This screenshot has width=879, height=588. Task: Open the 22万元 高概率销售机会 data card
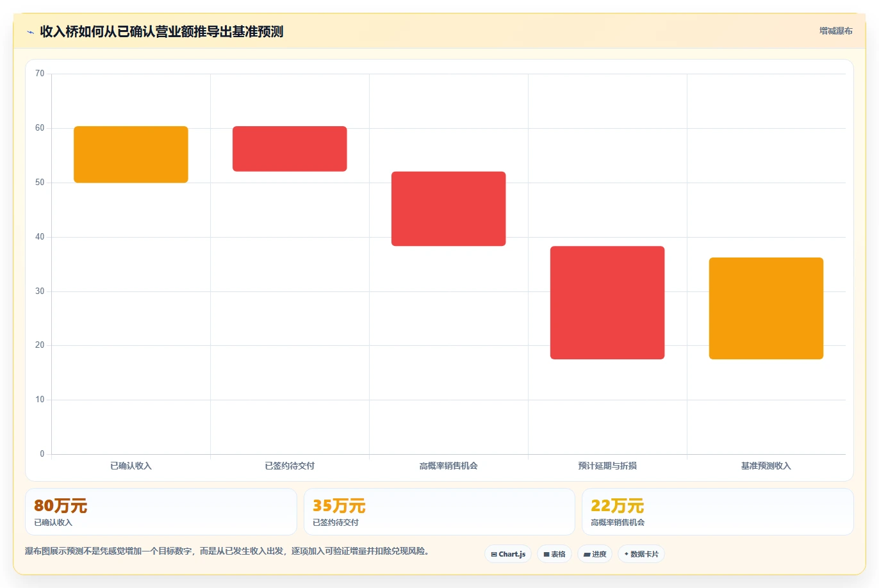(x=718, y=512)
